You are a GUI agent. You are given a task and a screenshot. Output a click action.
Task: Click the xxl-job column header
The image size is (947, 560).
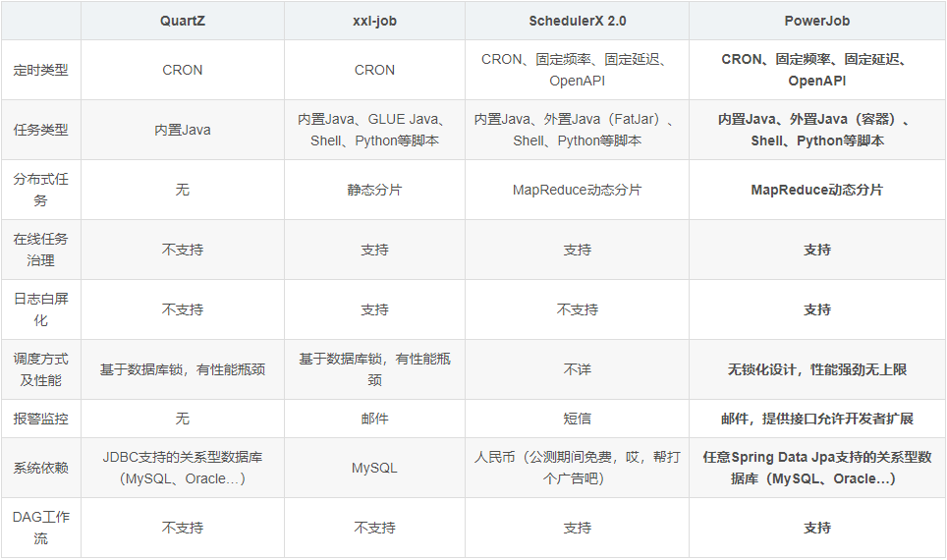pos(374,22)
